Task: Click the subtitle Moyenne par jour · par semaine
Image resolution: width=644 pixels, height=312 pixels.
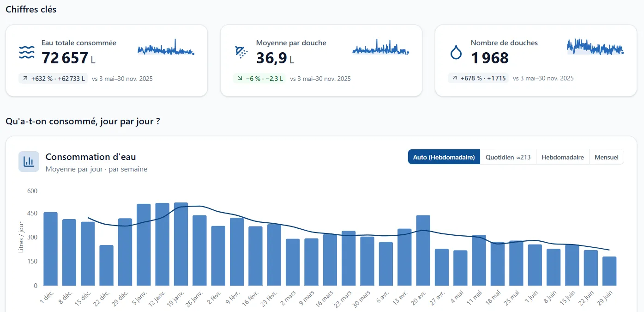Action: click(x=96, y=169)
